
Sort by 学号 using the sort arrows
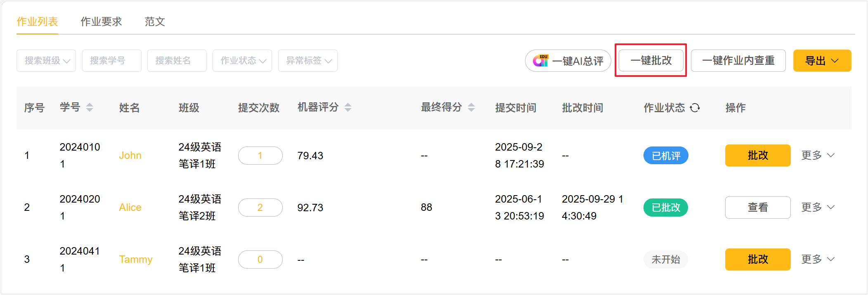click(x=90, y=108)
